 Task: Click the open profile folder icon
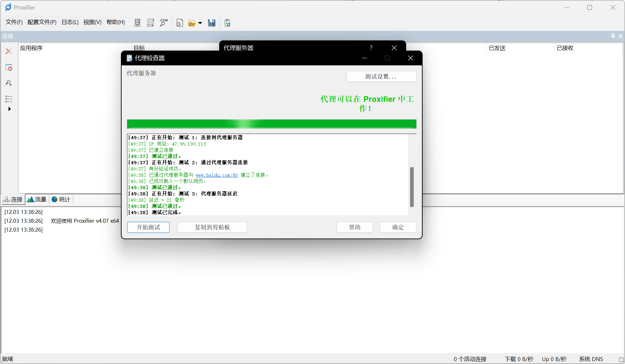coord(192,23)
